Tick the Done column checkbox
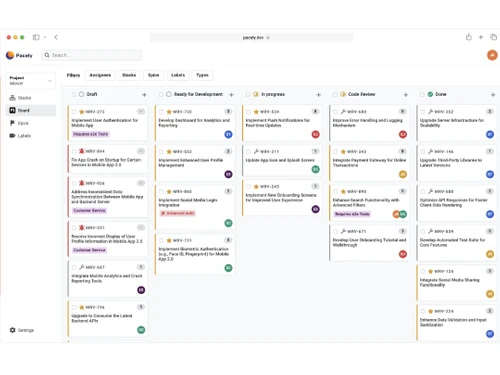The height and width of the screenshot is (375, 500). pyautogui.click(x=422, y=95)
